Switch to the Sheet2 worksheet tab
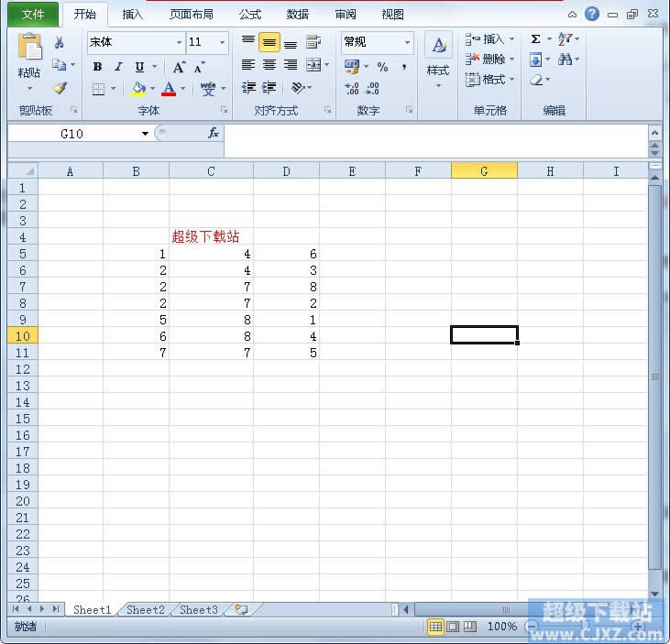This screenshot has width=670, height=644. [146, 609]
